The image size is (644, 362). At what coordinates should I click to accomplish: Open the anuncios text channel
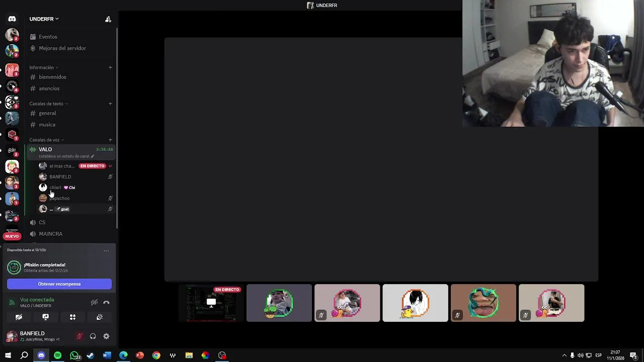[71, 88]
